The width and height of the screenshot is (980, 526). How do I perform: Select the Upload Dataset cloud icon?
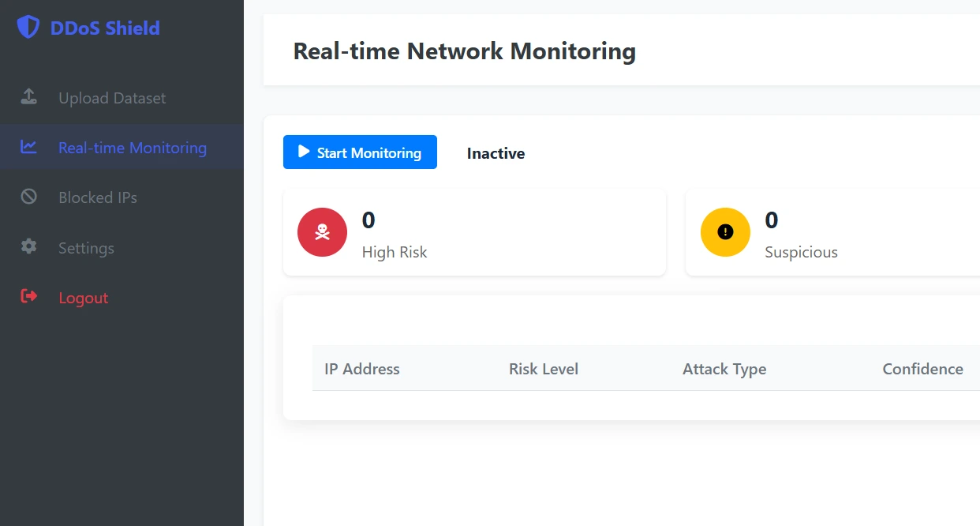[x=28, y=96]
